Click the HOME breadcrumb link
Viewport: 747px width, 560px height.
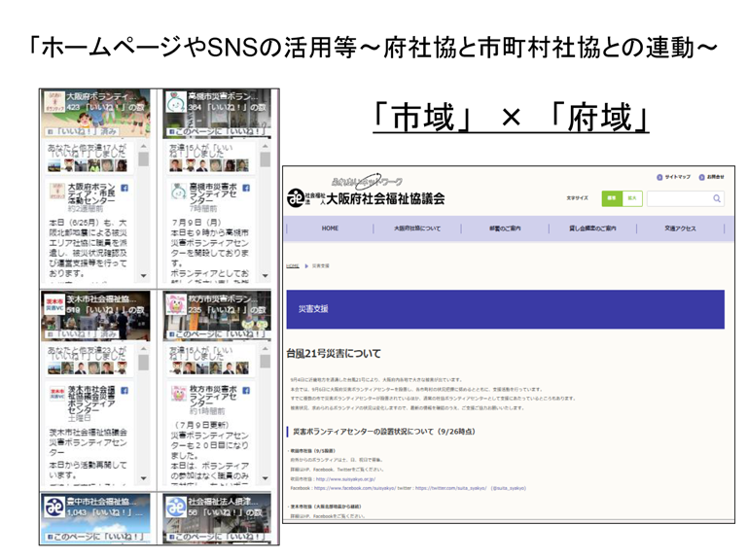click(293, 265)
